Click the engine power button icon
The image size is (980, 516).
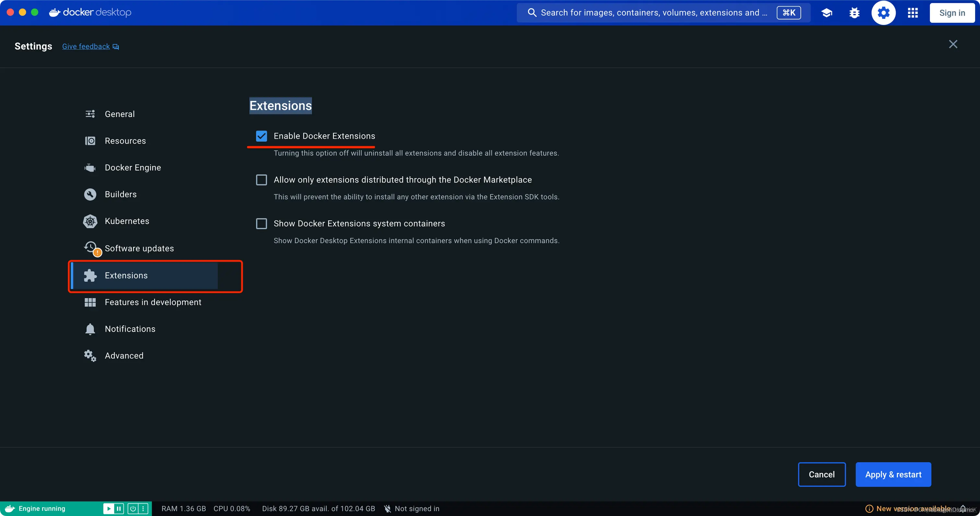tap(133, 509)
